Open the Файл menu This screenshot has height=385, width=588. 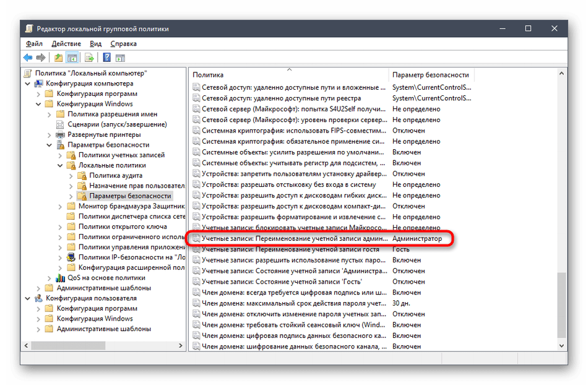(34, 44)
